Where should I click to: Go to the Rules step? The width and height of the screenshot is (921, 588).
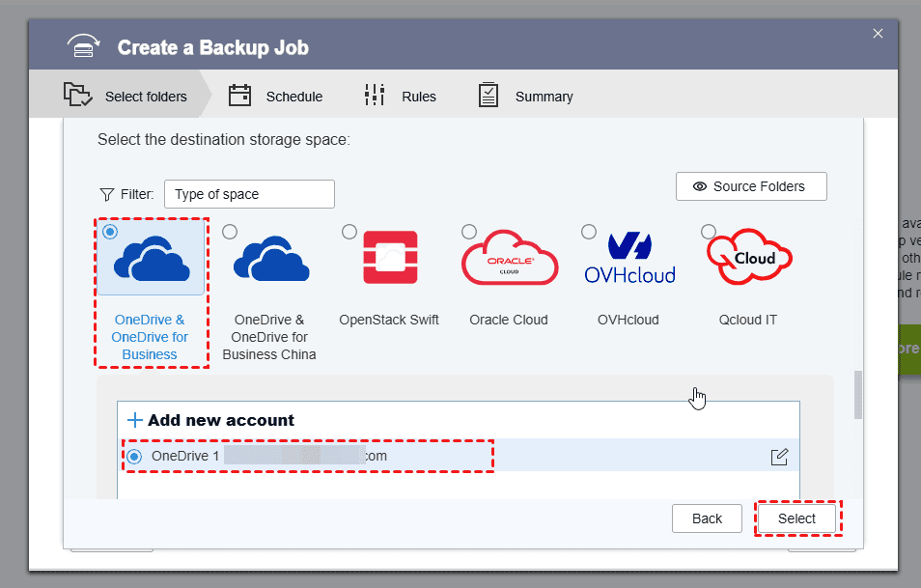(x=400, y=97)
